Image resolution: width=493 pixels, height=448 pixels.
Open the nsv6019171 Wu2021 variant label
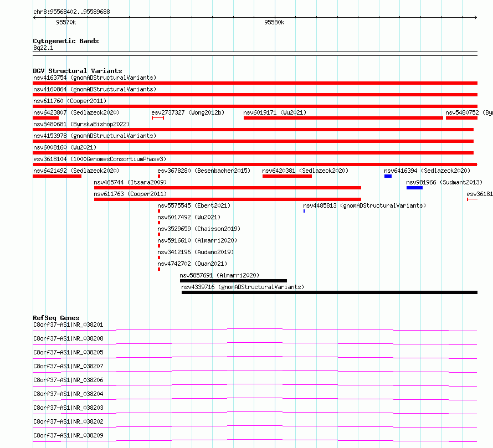pos(275,112)
